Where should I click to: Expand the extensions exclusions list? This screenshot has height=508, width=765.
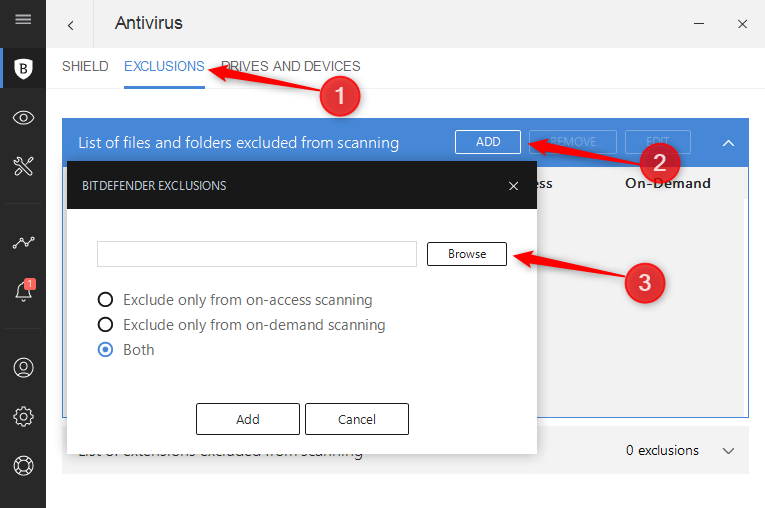click(x=728, y=451)
